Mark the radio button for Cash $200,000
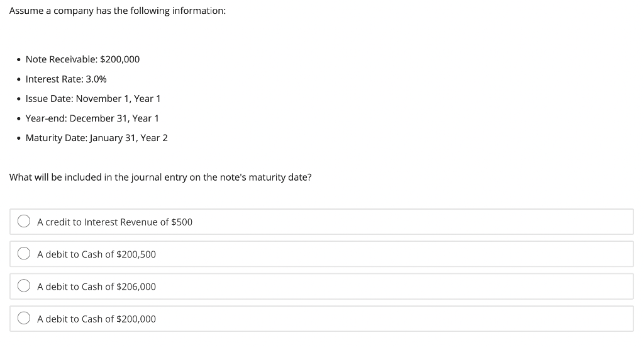The width and height of the screenshot is (644, 347). 25,319
